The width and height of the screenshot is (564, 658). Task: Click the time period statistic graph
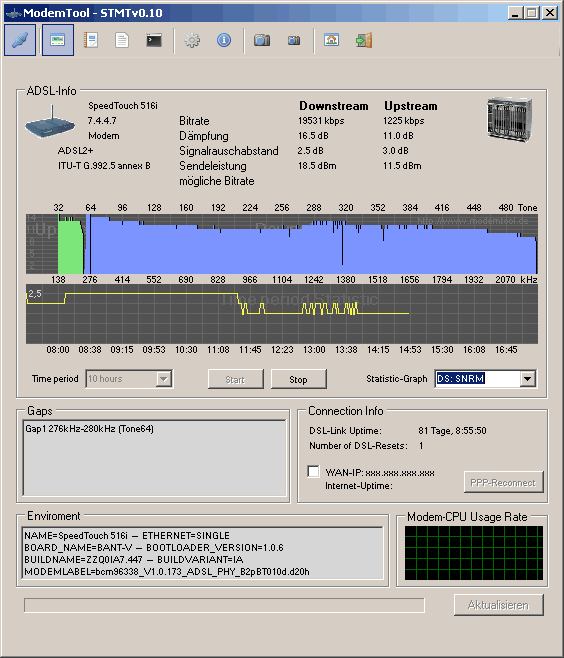(282, 314)
